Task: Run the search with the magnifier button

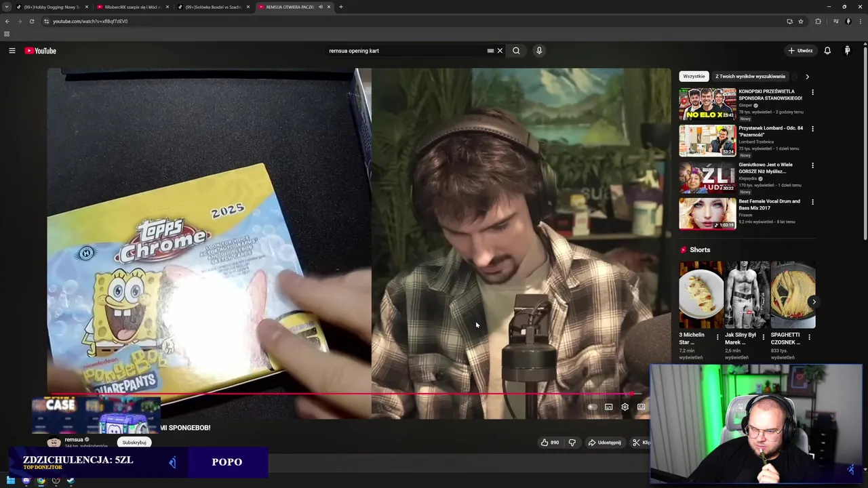Action: (516, 51)
